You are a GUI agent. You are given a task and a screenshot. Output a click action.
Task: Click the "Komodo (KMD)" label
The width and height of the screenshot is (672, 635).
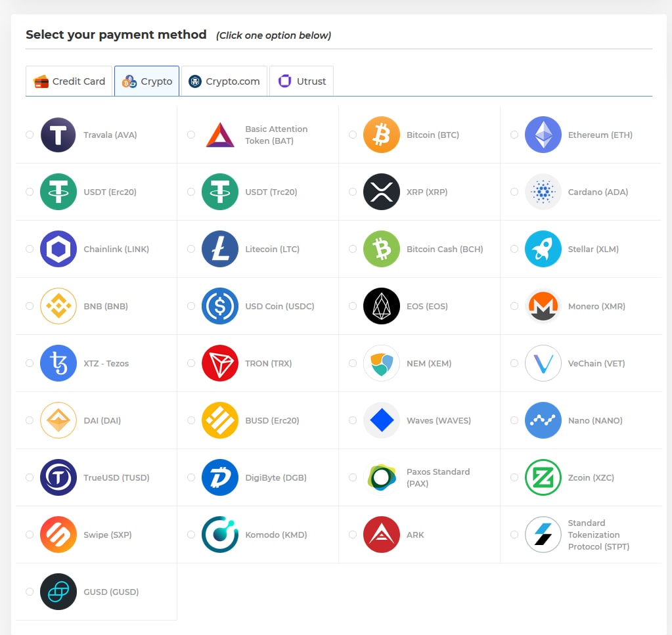point(276,535)
